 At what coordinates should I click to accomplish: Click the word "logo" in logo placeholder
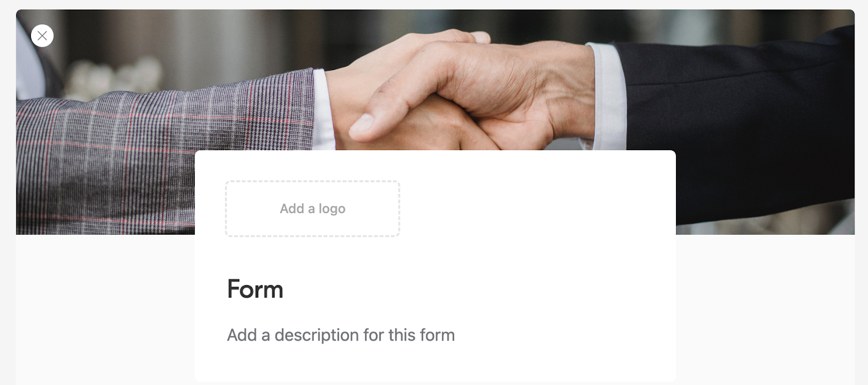pos(332,209)
